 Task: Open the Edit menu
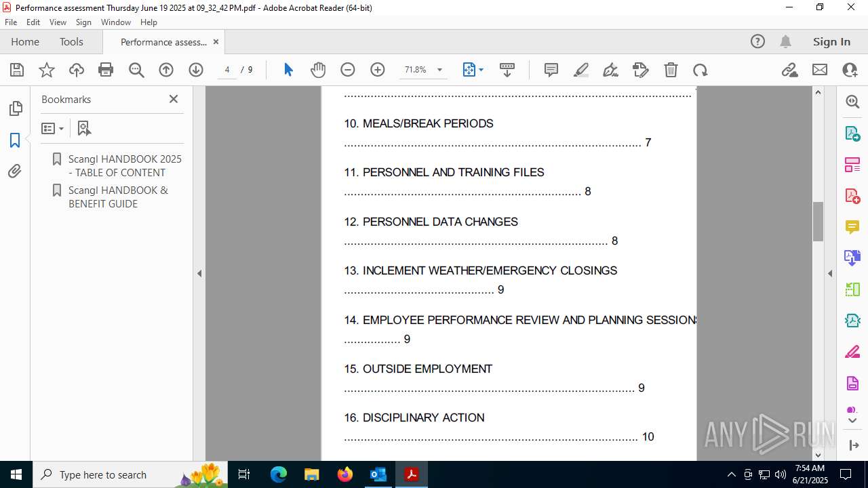click(x=33, y=22)
